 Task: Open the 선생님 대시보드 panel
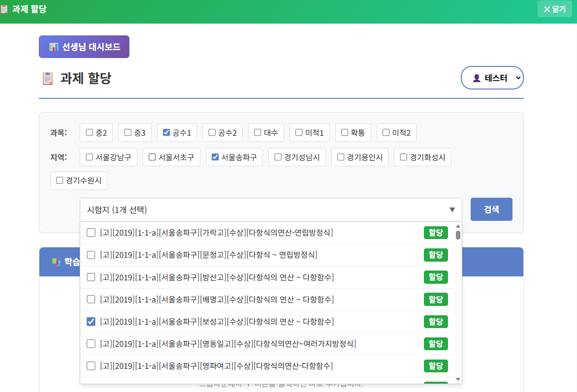[x=84, y=47]
